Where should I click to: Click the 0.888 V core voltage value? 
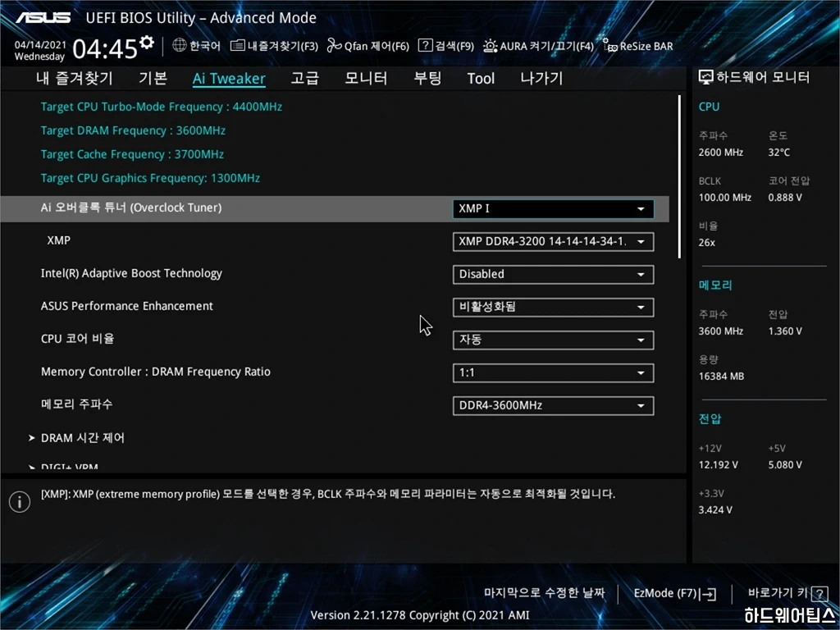[785, 197]
